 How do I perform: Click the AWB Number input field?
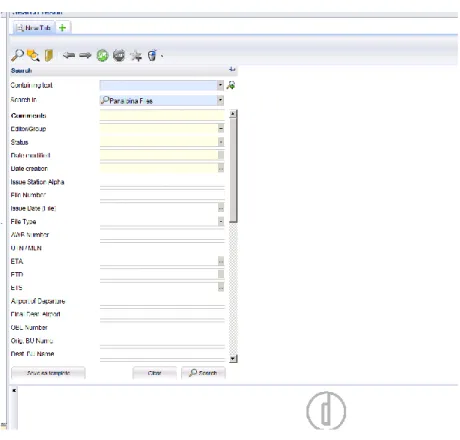(162, 235)
